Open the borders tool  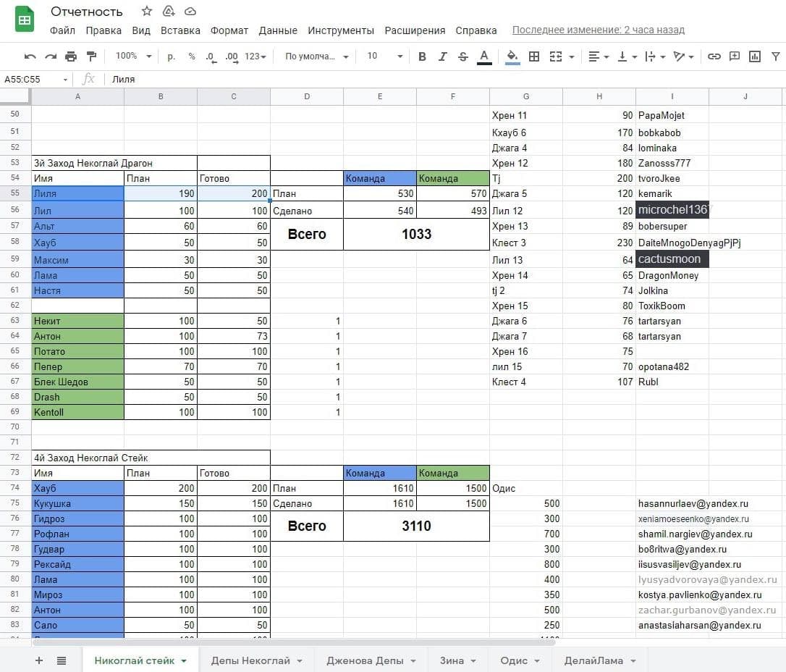[x=534, y=56]
